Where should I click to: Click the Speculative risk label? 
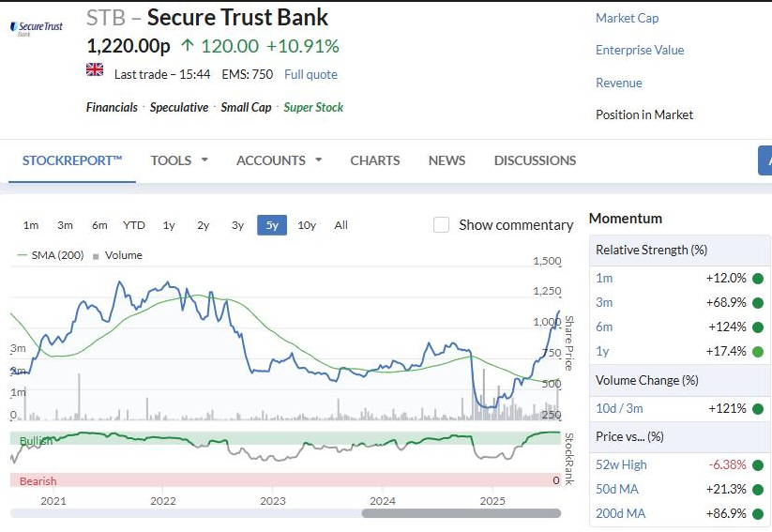(x=179, y=107)
